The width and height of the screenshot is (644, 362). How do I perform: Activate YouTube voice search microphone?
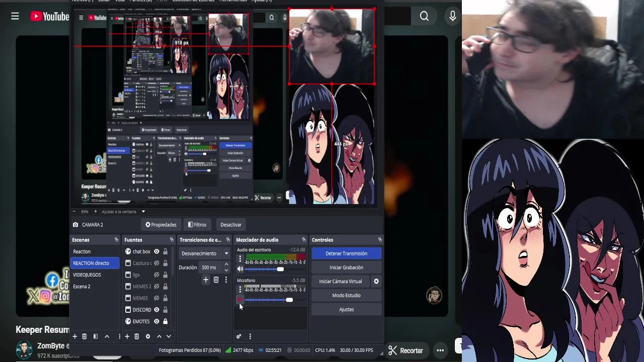click(452, 17)
